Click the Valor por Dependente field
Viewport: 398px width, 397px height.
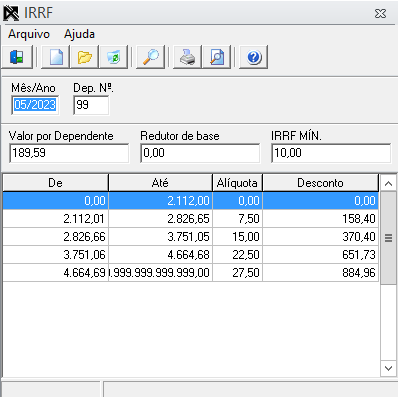(69, 153)
